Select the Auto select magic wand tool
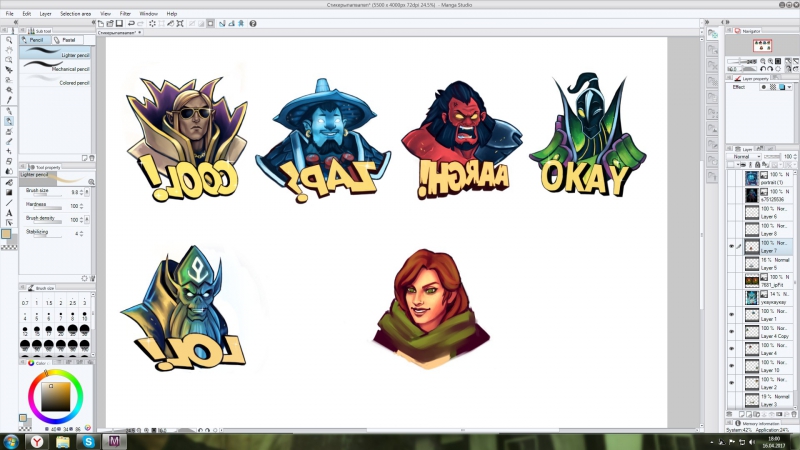Viewport: 800px width, 450px height. pyautogui.click(x=9, y=90)
